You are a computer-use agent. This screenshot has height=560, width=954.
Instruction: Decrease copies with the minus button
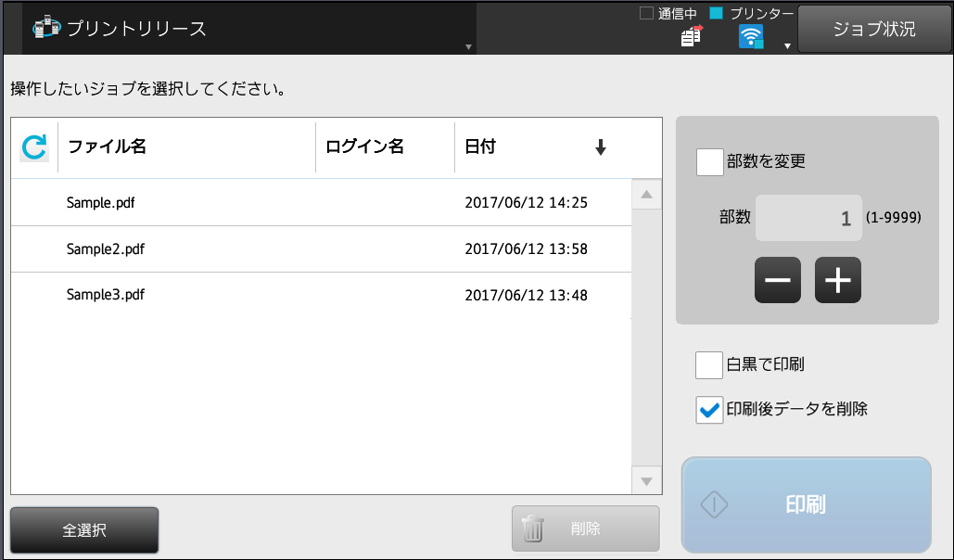[x=778, y=280]
